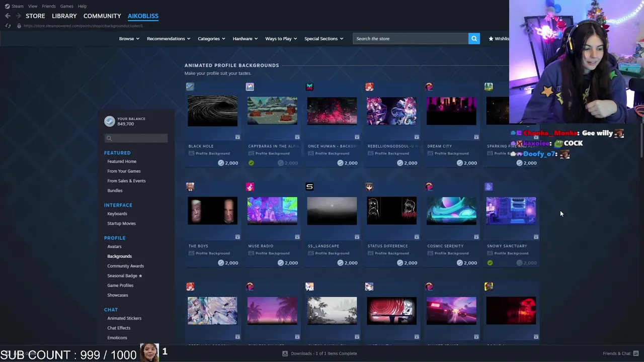Click preview icon under Cosmic Serenity thumbnail
Screen dimensions: 644x362
[476, 237]
